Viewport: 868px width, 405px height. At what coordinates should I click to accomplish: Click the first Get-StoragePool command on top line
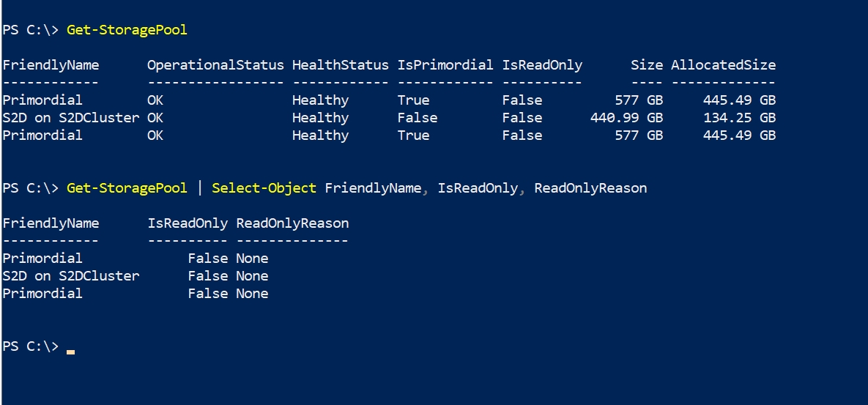pyautogui.click(x=127, y=30)
